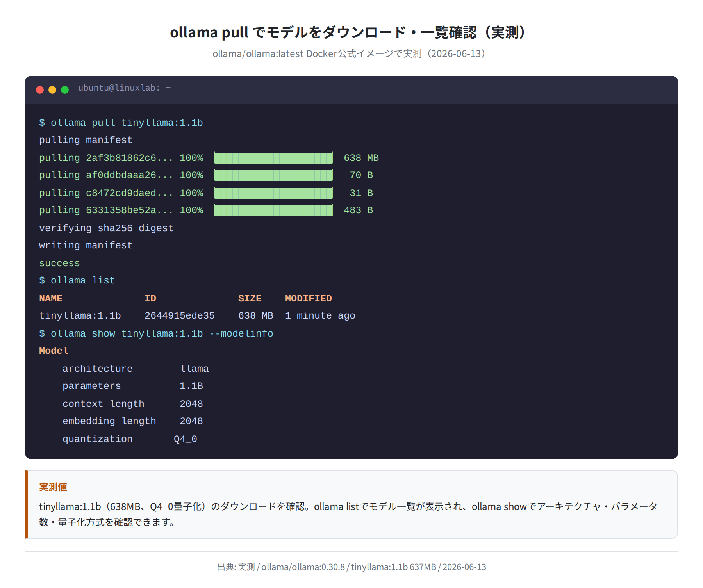Click the 'quantization' label

(x=98, y=439)
